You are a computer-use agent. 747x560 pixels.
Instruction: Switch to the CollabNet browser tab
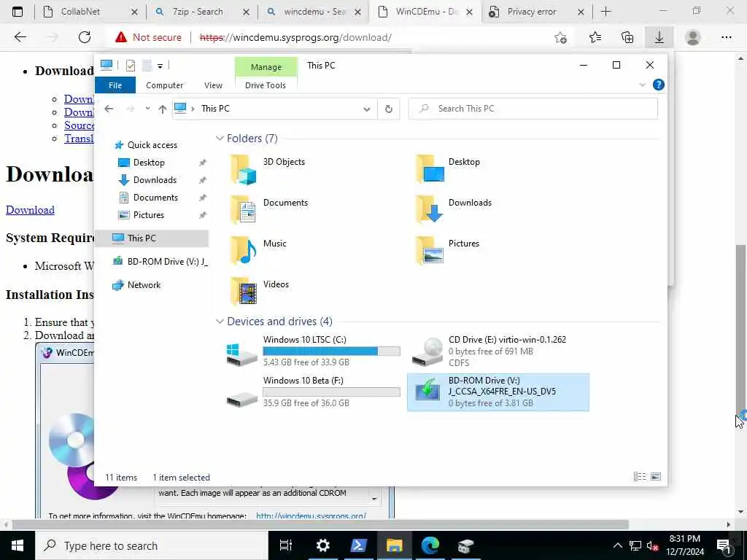pyautogui.click(x=81, y=12)
